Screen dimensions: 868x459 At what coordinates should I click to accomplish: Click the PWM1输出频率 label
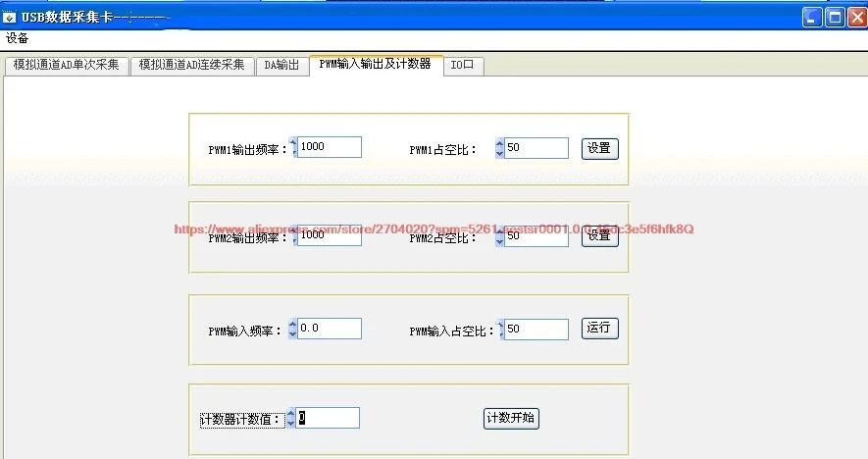pos(247,150)
